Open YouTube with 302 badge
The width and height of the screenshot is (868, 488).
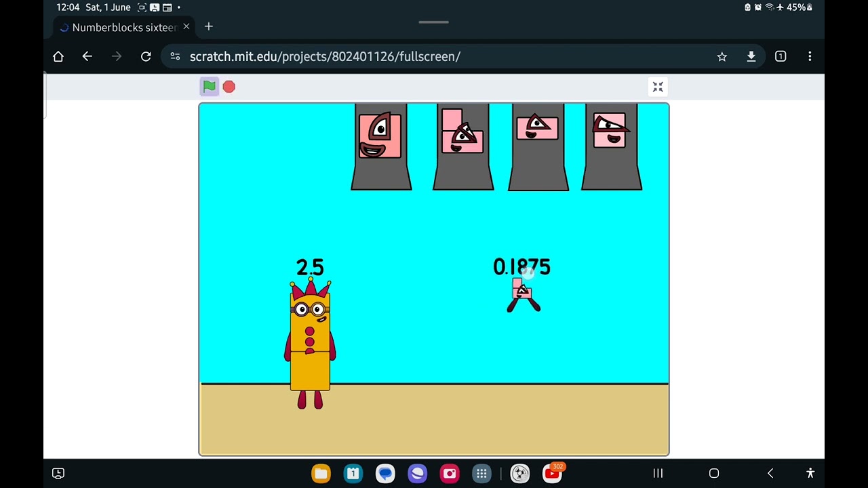point(553,472)
